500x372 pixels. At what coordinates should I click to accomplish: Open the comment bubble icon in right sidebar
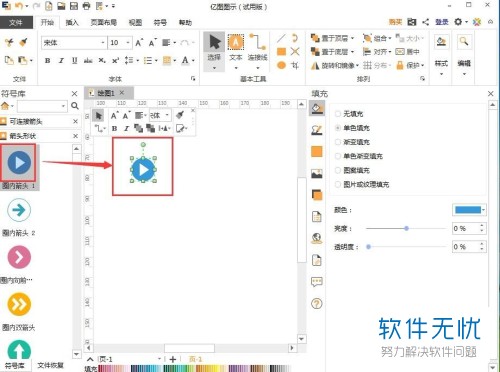pyautogui.click(x=317, y=282)
